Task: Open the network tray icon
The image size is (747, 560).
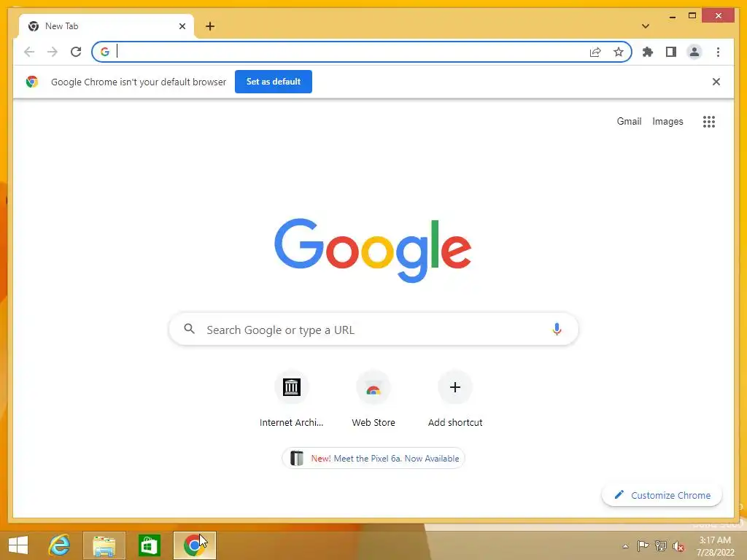Action: tap(661, 546)
